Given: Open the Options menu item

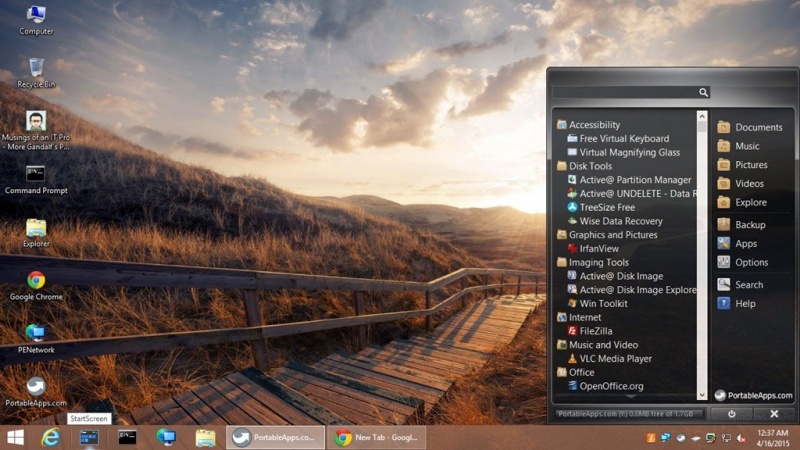Looking at the screenshot, I should [x=751, y=262].
